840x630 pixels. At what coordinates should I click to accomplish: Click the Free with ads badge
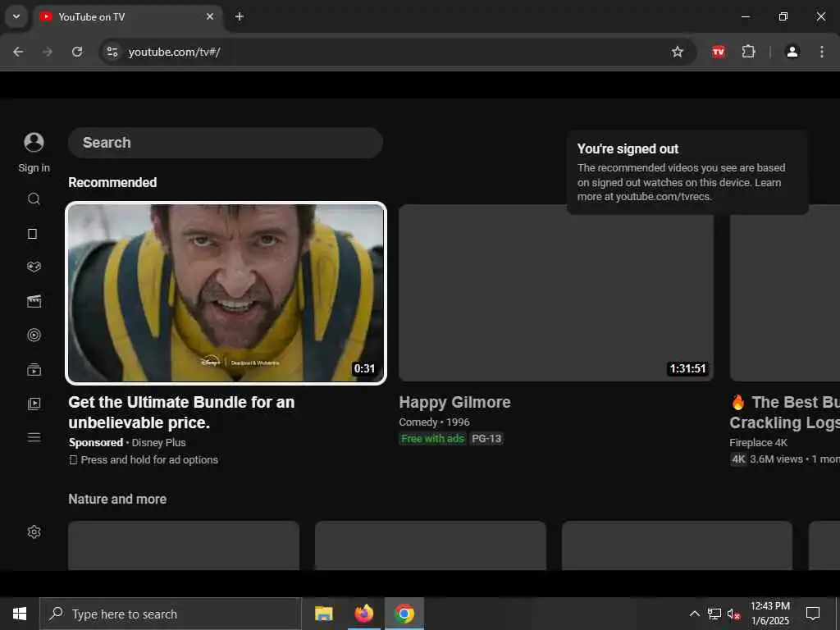point(432,439)
